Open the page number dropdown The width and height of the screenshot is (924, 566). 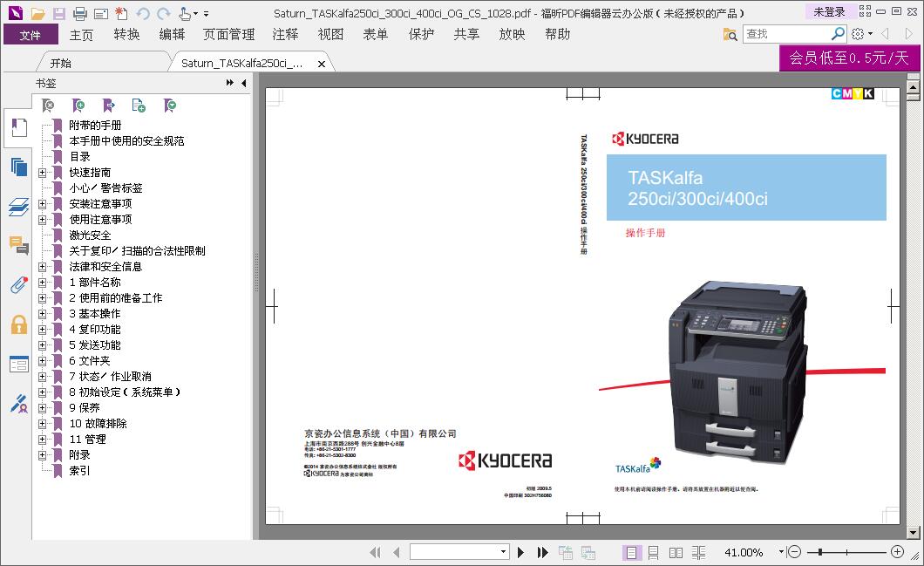[x=503, y=552]
